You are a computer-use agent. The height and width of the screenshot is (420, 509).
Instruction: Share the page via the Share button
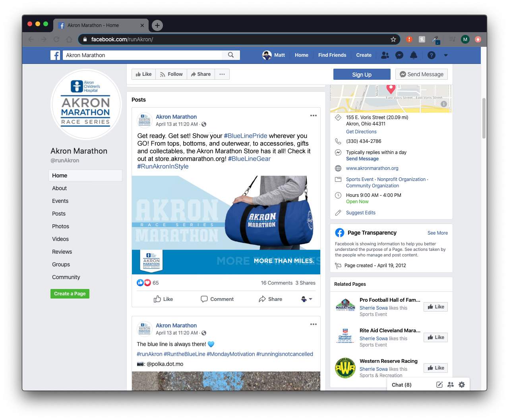[x=201, y=74]
